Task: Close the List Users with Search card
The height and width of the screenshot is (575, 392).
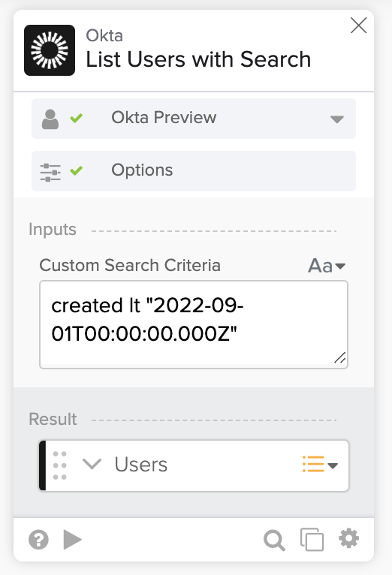Action: tap(358, 26)
